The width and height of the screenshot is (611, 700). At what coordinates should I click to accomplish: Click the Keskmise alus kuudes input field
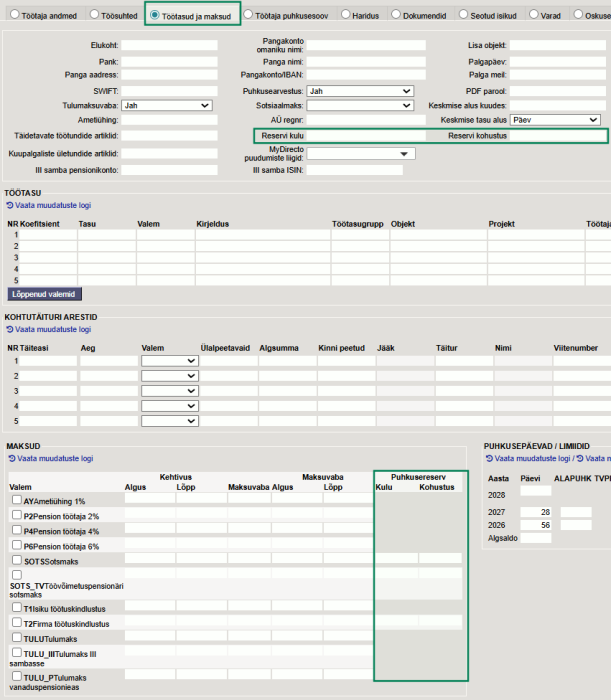[558, 105]
